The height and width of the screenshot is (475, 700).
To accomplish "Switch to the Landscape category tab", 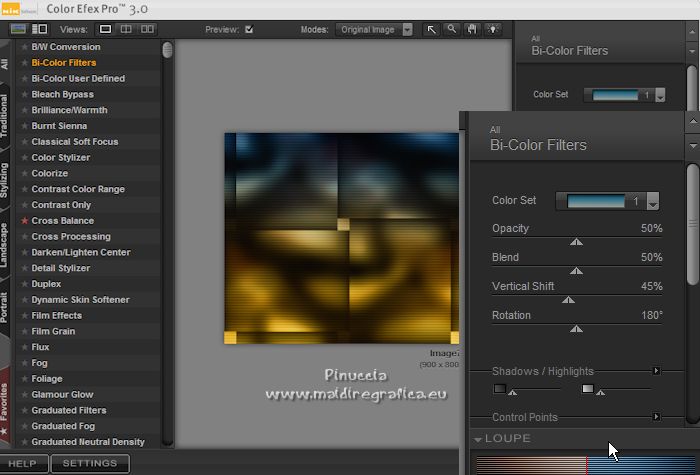I will (x=4, y=246).
